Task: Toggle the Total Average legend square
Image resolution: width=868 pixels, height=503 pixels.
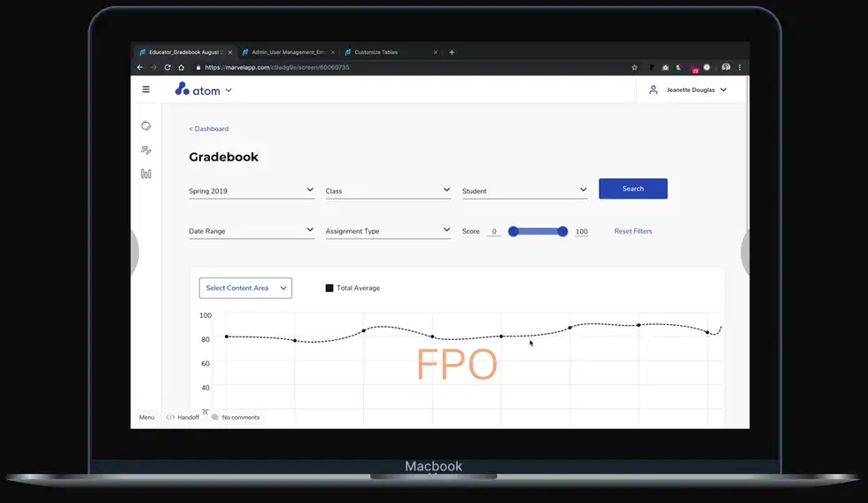Action: click(x=329, y=288)
